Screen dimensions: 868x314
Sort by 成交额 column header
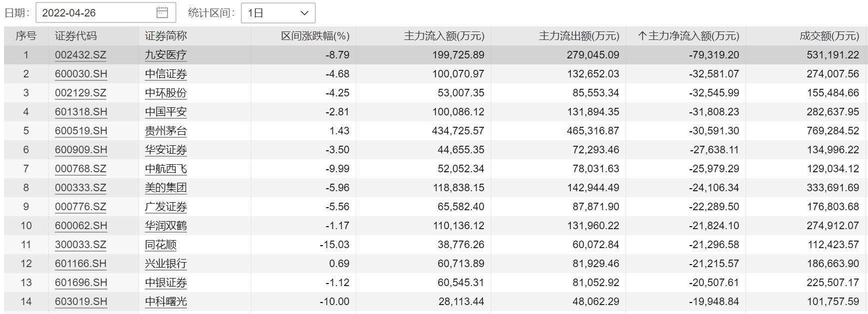[x=829, y=36]
